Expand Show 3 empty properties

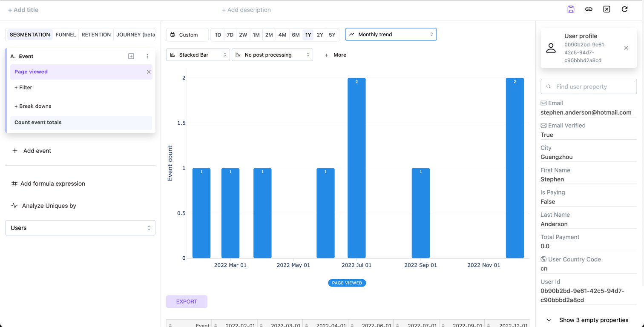[x=589, y=320]
